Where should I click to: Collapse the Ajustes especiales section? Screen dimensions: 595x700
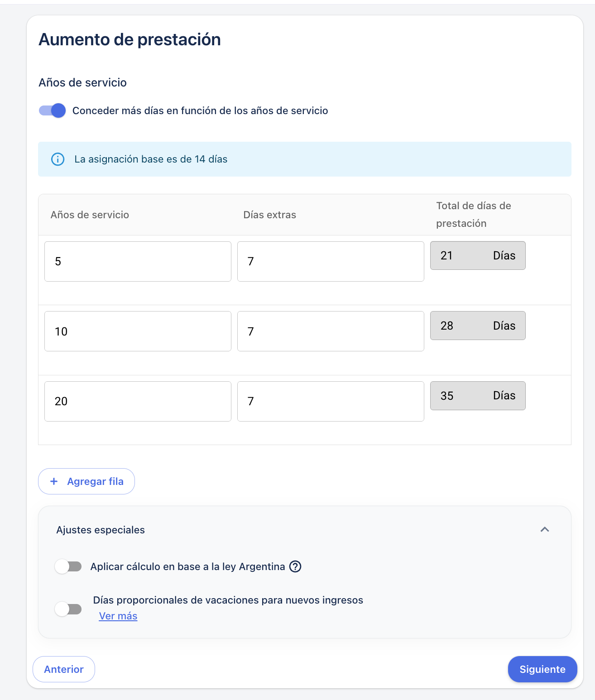tap(545, 529)
